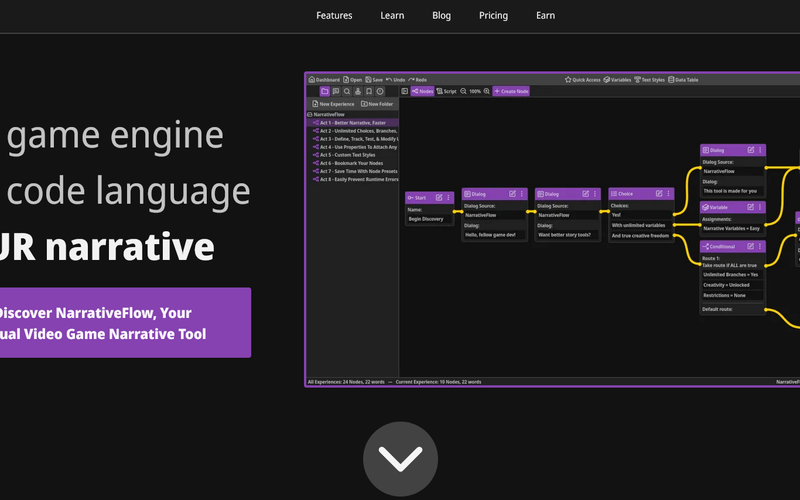Open three-dot menu on Variable node

[x=760, y=207]
